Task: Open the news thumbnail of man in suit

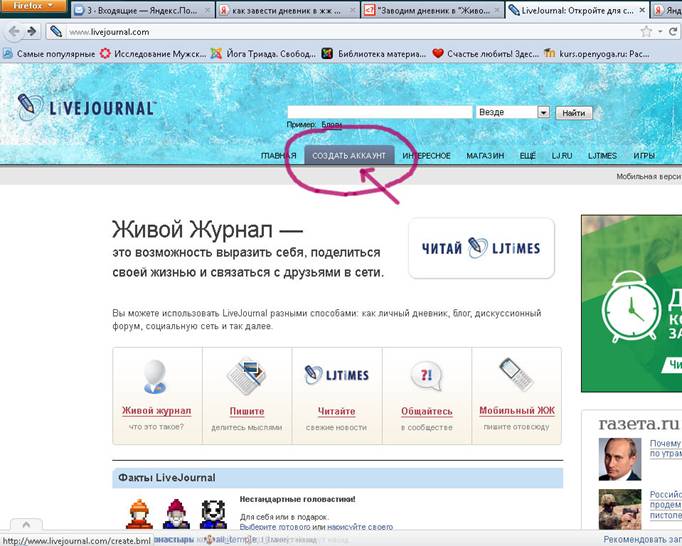Action: click(x=620, y=459)
